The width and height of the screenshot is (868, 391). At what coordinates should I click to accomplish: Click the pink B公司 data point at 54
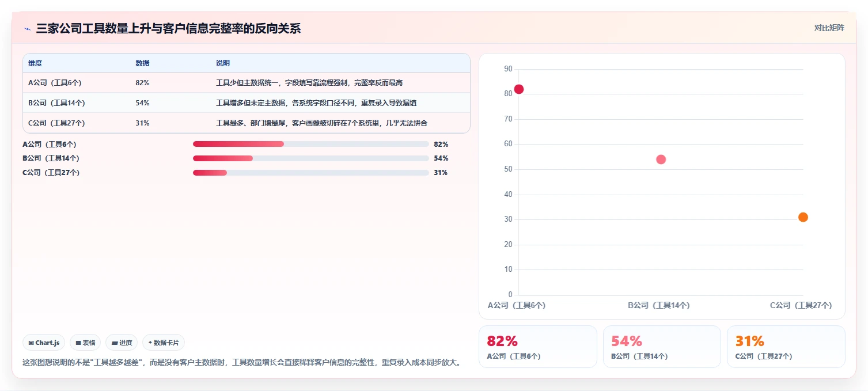pyautogui.click(x=661, y=160)
